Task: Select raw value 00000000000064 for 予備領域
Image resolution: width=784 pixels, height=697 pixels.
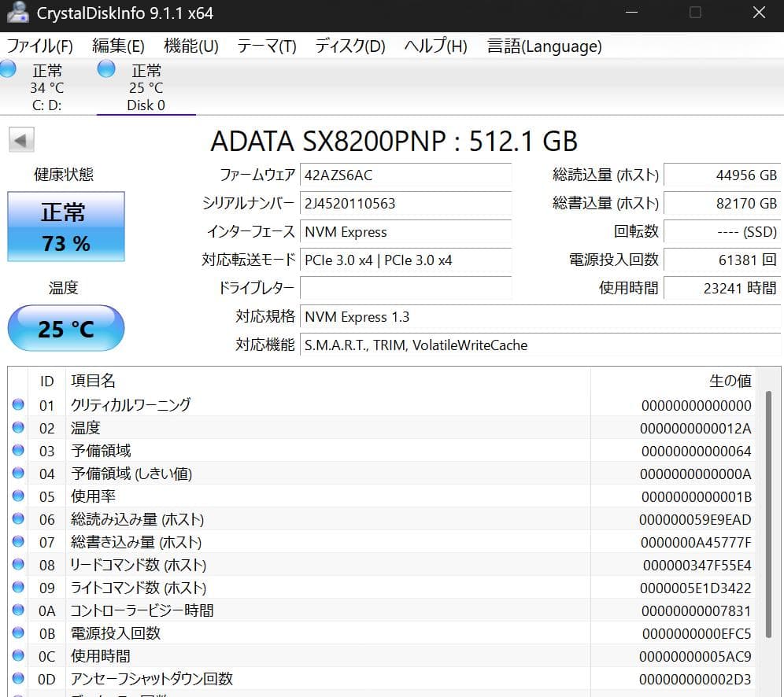Action: (696, 452)
